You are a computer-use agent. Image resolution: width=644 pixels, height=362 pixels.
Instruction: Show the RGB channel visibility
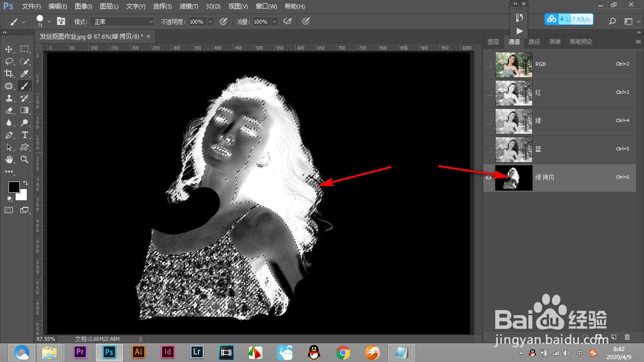(489, 64)
